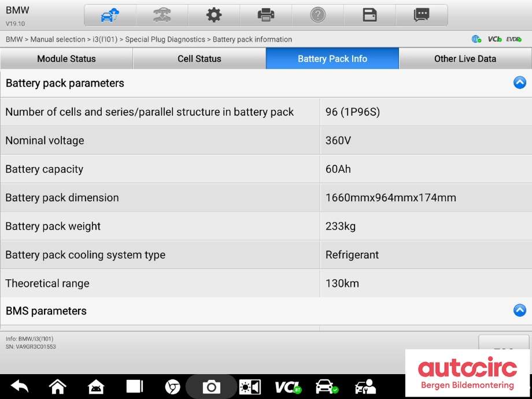Open the vehicle cloud diagnostics icon

(x=110, y=15)
